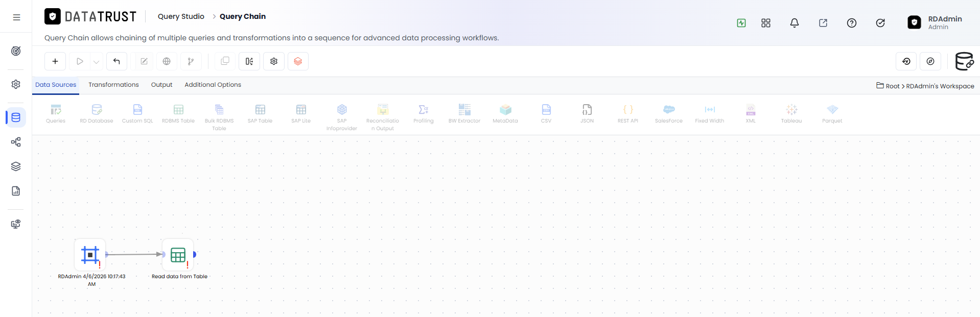Click RDAdmin's Workspace breadcrumb

(940, 86)
